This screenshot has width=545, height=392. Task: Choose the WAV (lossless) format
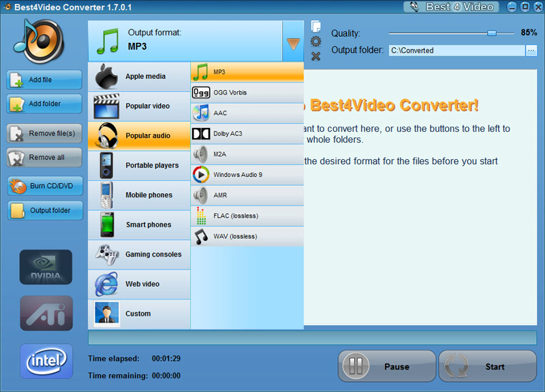247,236
